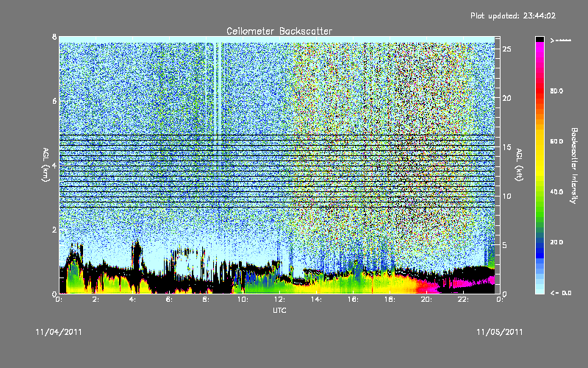Click the "12:" hour tick label

(x=279, y=300)
